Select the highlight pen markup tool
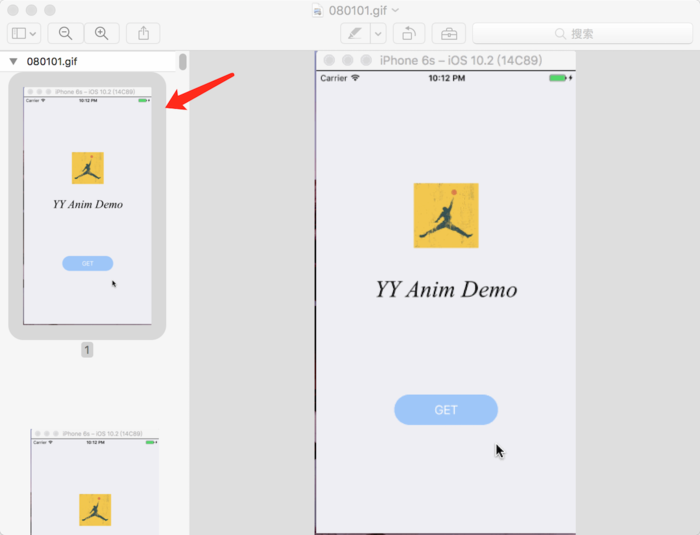This screenshot has width=700, height=535. 355,33
